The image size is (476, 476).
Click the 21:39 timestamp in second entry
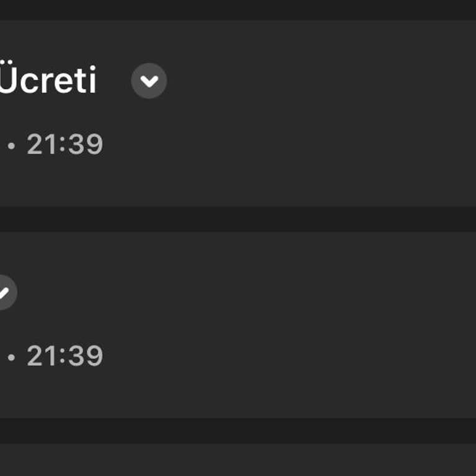(64, 356)
